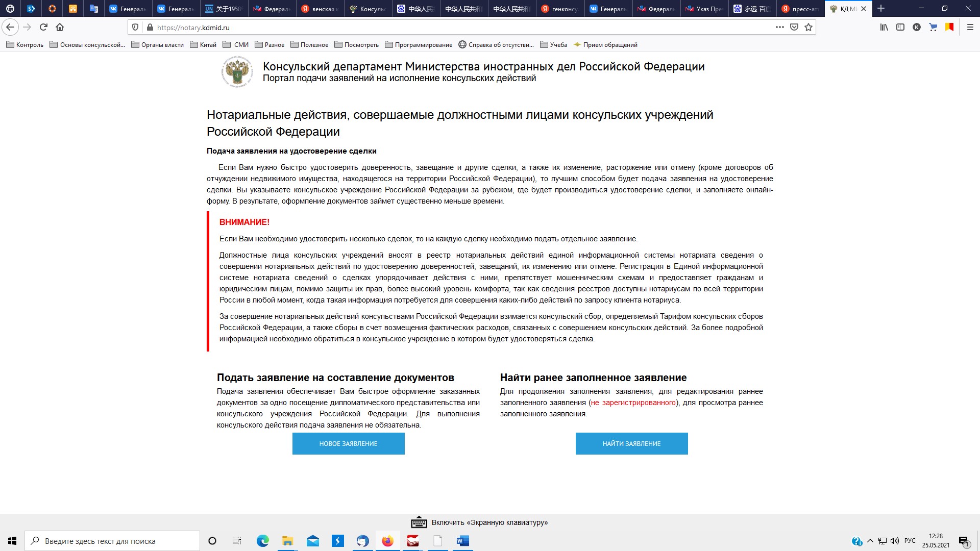980x551 pixels.
Task: Click the forward navigation arrow
Action: click(27, 27)
